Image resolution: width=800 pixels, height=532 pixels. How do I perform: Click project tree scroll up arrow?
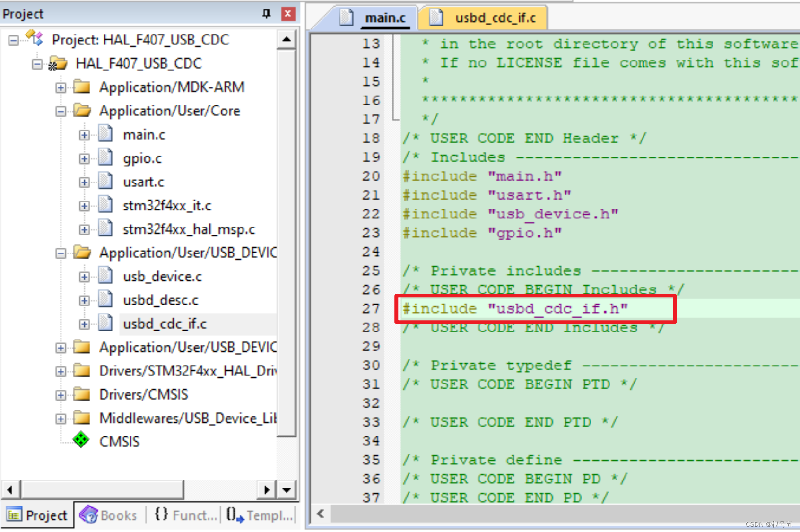[287, 39]
